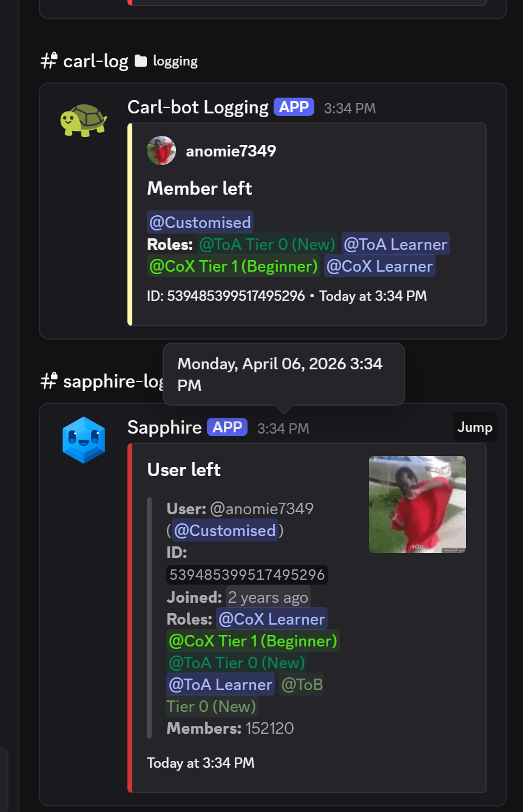Click the folder icon next to logging
Screen dimensions: 523x812
141,61
